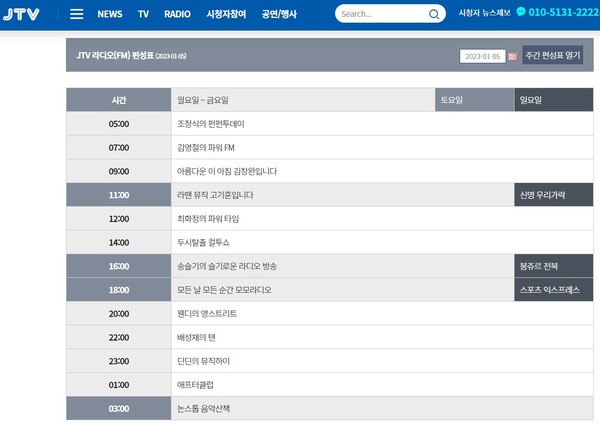Click the 2023-01-05 date field
600x425 pixels.
pos(482,56)
